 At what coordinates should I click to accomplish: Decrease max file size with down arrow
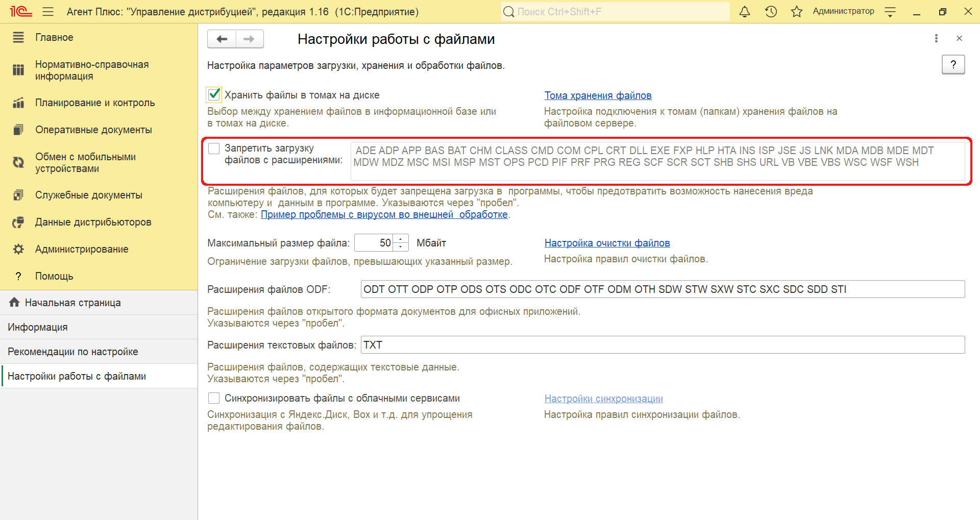[x=401, y=247]
